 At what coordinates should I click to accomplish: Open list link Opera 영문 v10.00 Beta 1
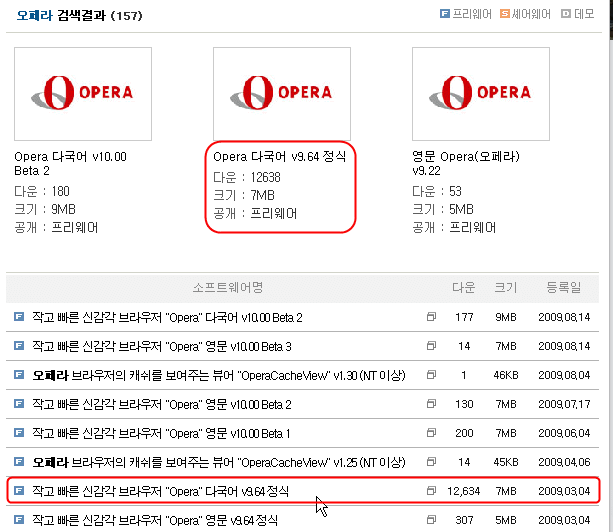[x=161, y=433]
